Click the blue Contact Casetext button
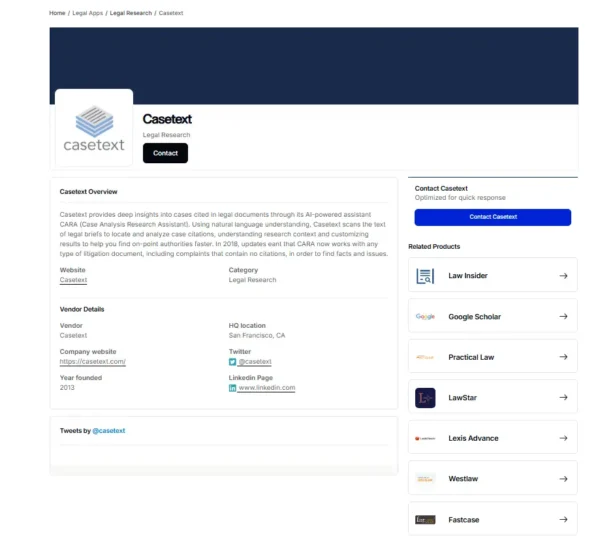The image size is (600, 540). [x=492, y=217]
